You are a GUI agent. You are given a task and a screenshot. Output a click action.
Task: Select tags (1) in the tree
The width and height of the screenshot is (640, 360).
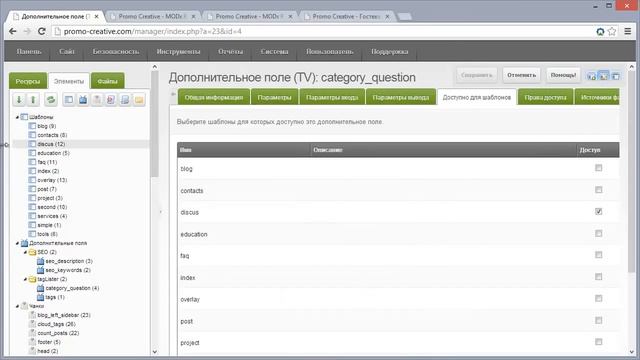pyautogui.click(x=55, y=297)
